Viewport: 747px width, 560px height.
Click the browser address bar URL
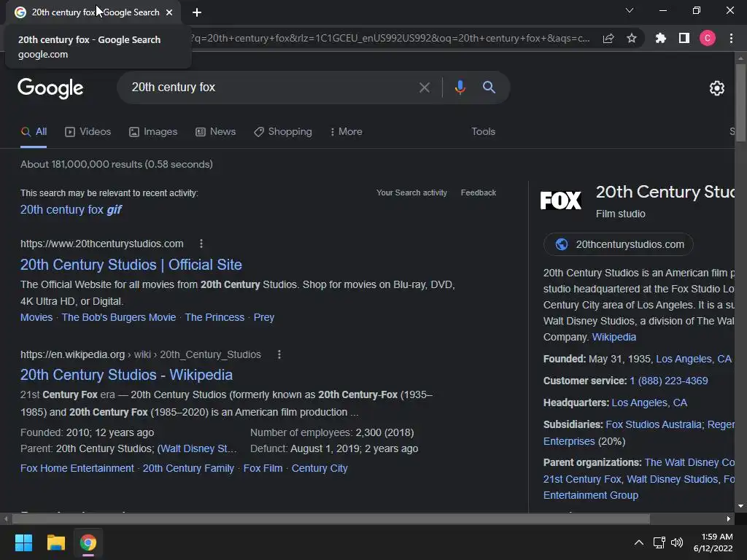[x=391, y=38]
